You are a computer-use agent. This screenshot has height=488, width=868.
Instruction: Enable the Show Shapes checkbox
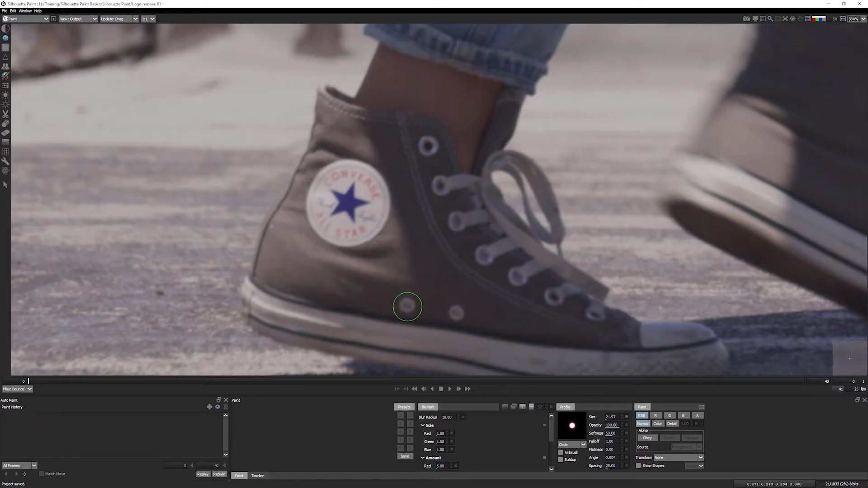[x=639, y=465]
